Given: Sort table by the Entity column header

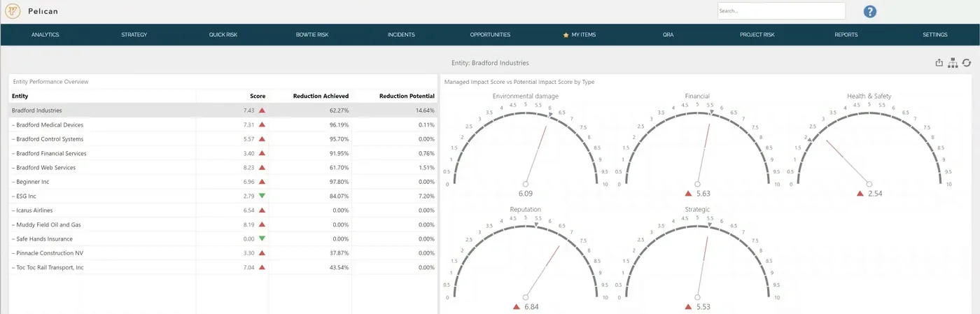Looking at the screenshot, I should pos(20,96).
